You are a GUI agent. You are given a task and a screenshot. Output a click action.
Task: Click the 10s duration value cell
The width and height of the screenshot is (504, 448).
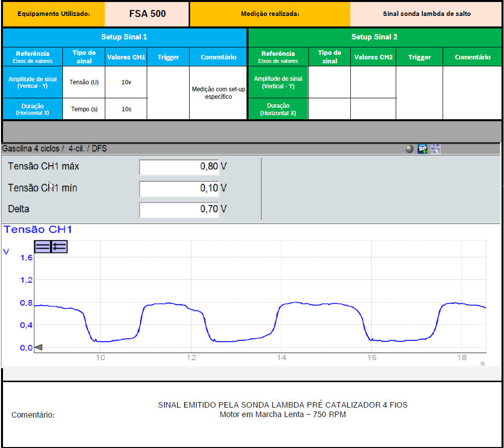tap(126, 109)
